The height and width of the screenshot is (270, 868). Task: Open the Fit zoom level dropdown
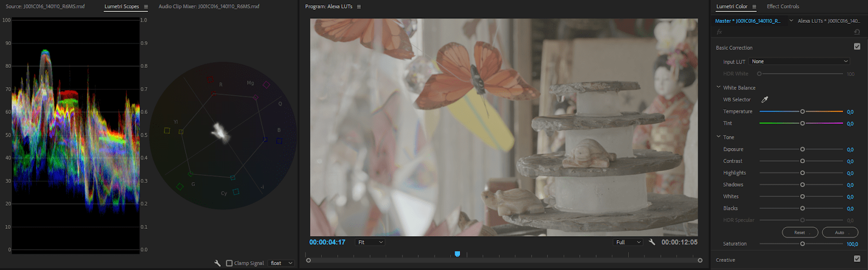[x=371, y=242]
